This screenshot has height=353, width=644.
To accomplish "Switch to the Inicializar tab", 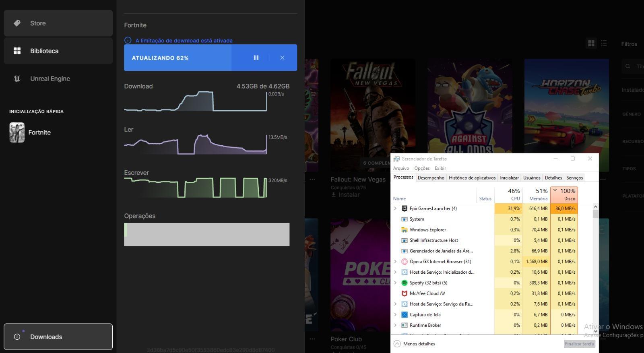I will tap(509, 178).
